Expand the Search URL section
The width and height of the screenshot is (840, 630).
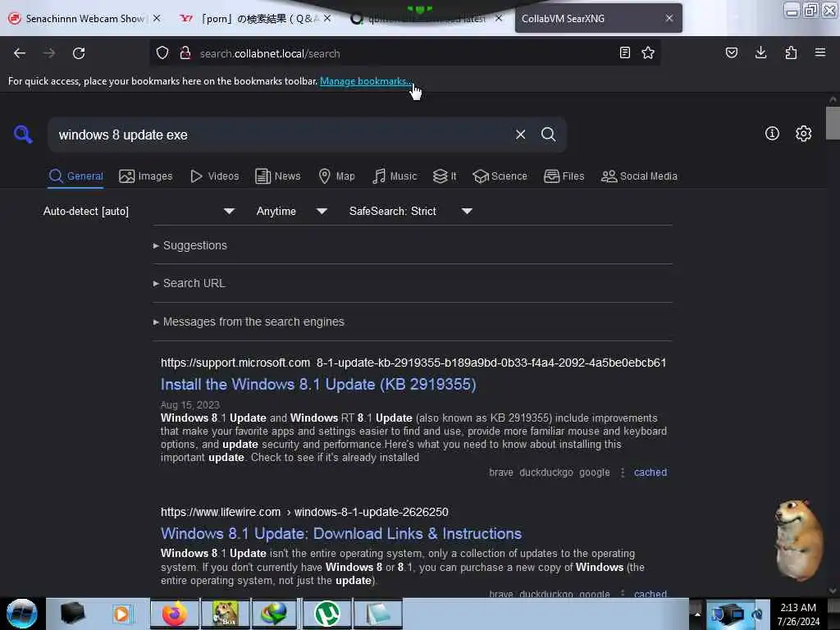(x=189, y=283)
